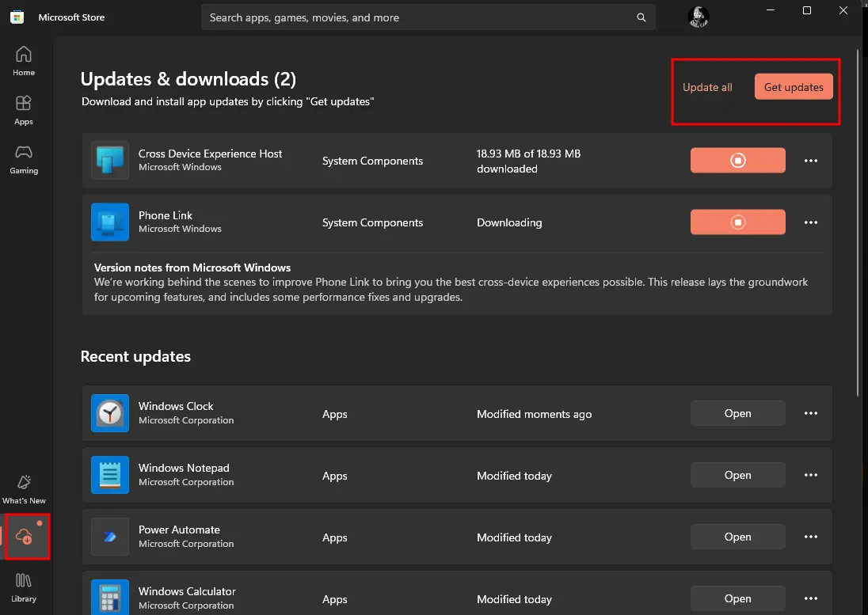Open more options for Cross Device Experience Host
This screenshot has width=868, height=615.
(x=810, y=161)
